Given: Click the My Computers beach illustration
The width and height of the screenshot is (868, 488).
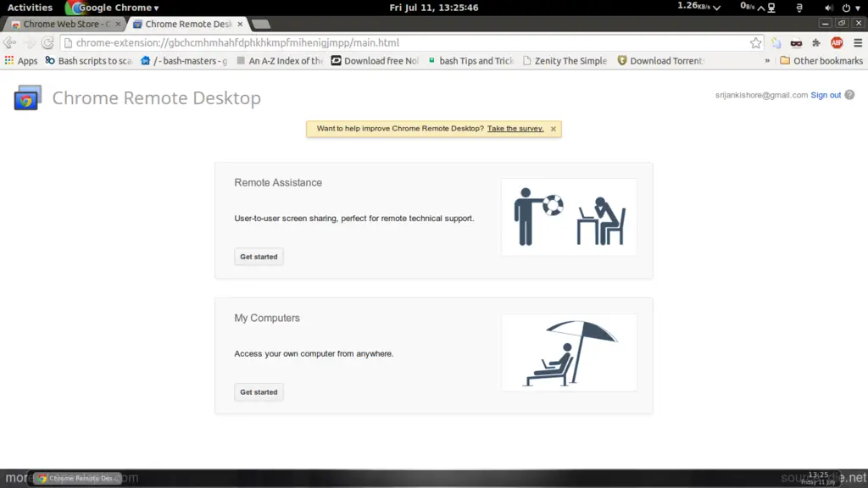Looking at the screenshot, I should click(569, 352).
